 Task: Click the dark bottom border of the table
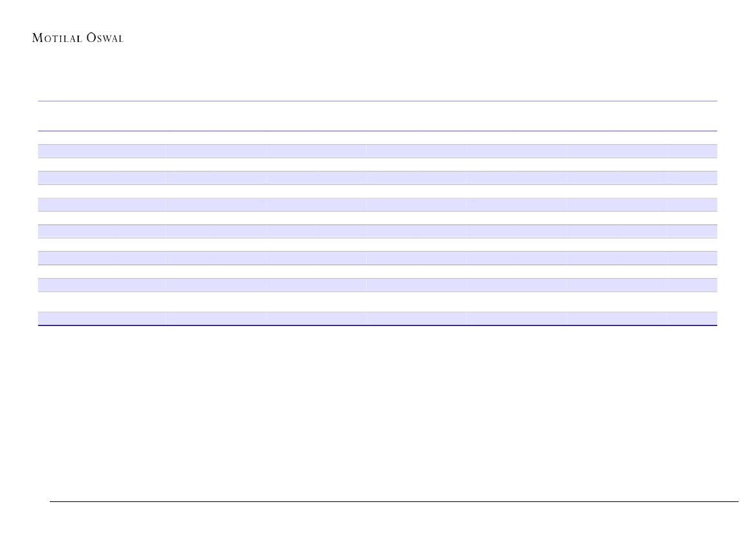pyautogui.click(x=378, y=325)
